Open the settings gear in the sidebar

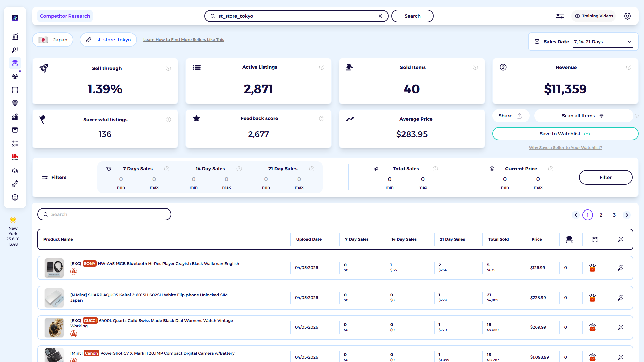[15, 197]
